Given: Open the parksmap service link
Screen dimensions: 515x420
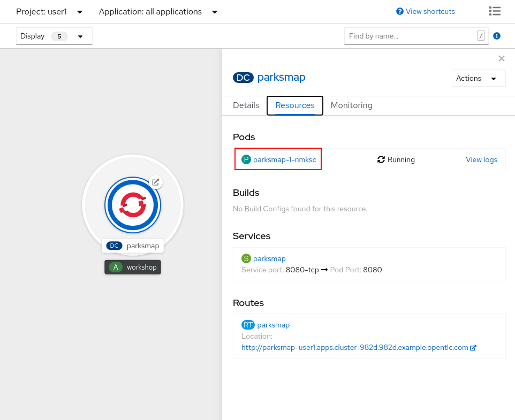Looking at the screenshot, I should click(x=269, y=258).
